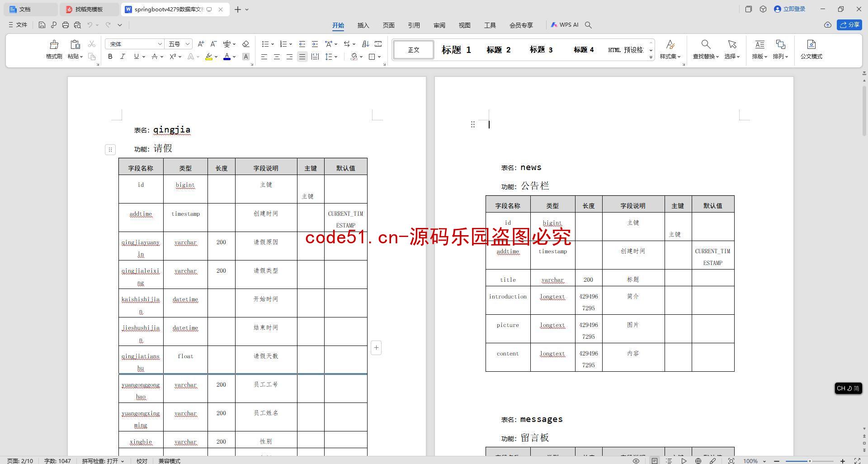This screenshot has height=464, width=868.
Task: Switch to outline view in status bar
Action: coord(669,461)
